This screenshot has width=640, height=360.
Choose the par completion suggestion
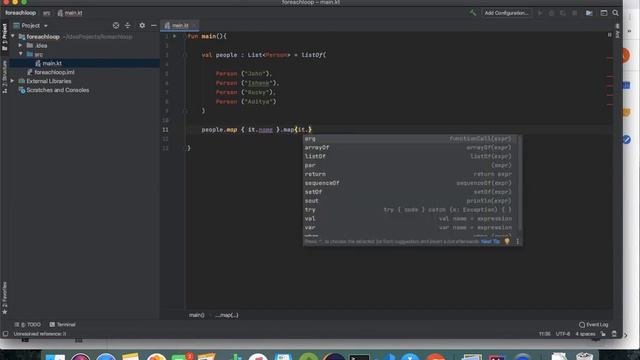410,165
